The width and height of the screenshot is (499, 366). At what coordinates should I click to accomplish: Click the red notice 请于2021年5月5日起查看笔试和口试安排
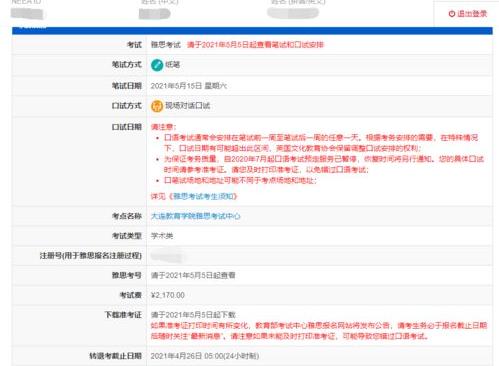point(255,45)
